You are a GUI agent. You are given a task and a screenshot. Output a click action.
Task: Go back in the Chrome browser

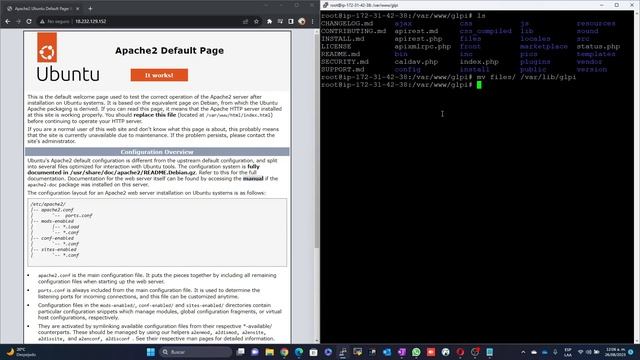pyautogui.click(x=7, y=21)
